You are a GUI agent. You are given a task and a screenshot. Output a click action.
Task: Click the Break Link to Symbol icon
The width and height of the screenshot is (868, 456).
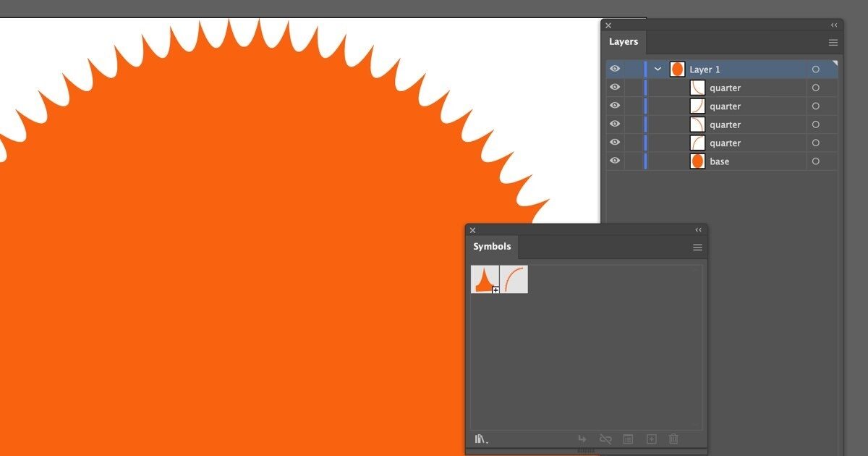[x=605, y=439]
